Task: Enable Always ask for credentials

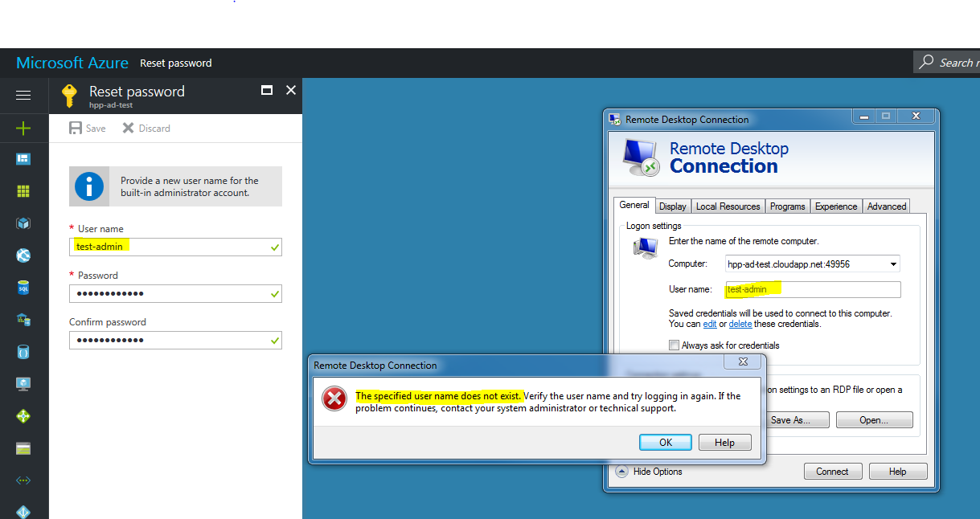Action: (674, 345)
